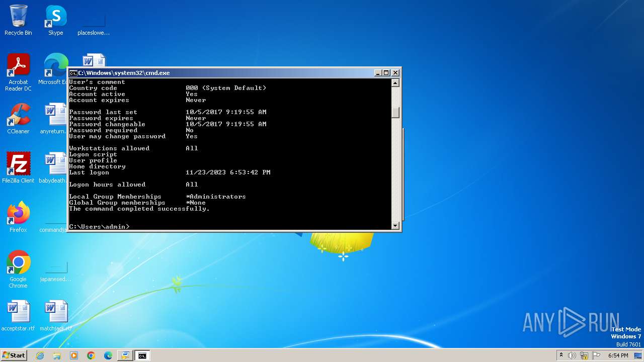Open Action Center flag icon

pos(596,355)
